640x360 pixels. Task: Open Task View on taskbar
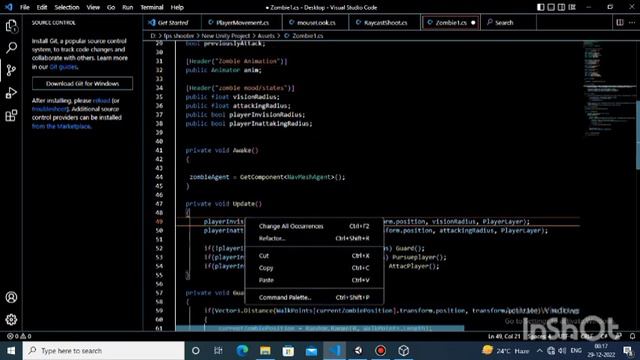218,351
